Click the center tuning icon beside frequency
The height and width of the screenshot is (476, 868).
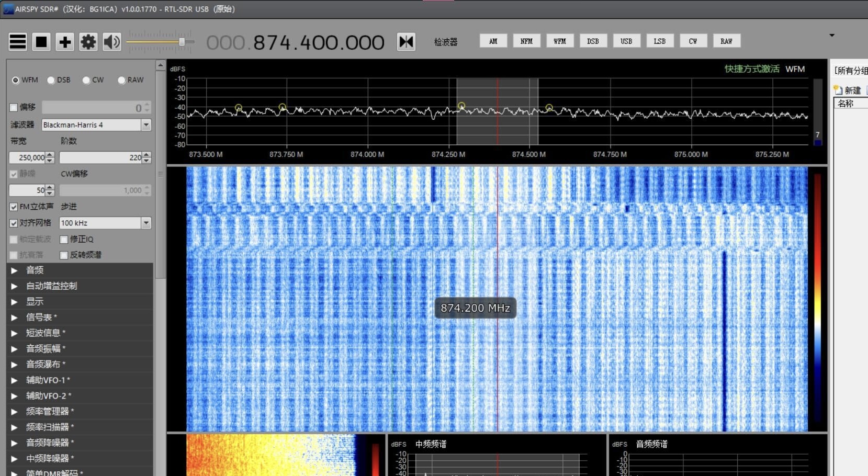tap(406, 42)
